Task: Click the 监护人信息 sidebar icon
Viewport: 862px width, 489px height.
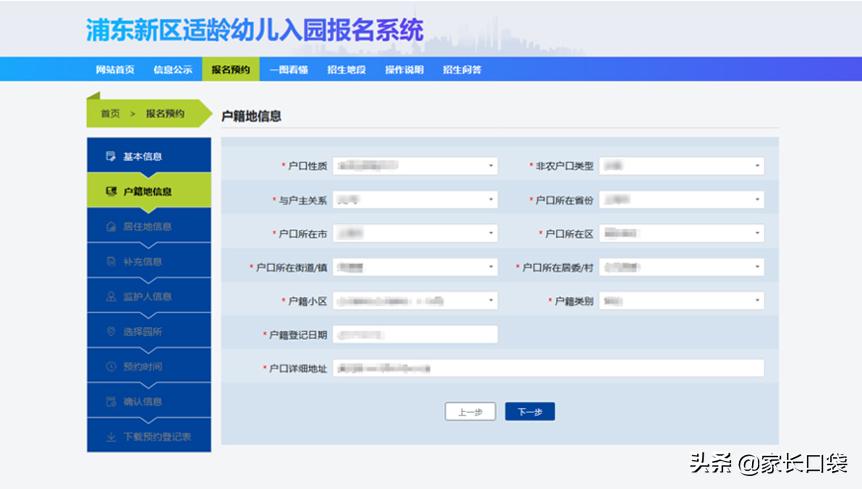Action: coord(111,297)
